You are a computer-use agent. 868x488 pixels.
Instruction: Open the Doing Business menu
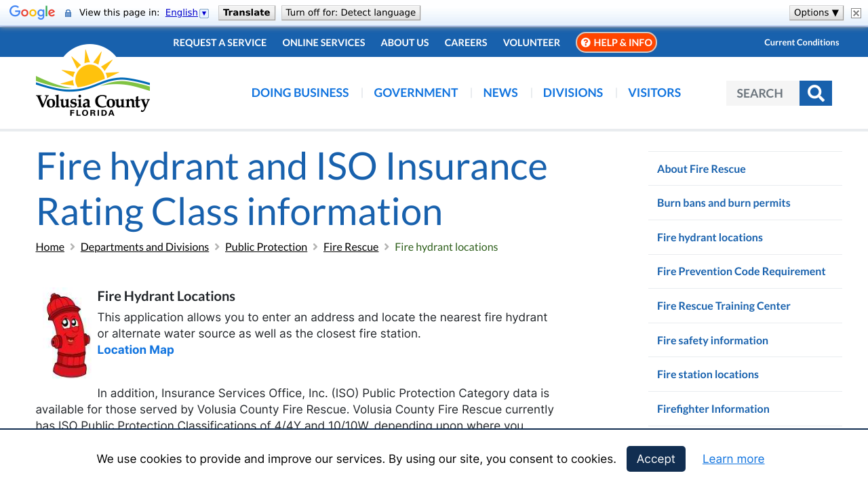tap(300, 93)
